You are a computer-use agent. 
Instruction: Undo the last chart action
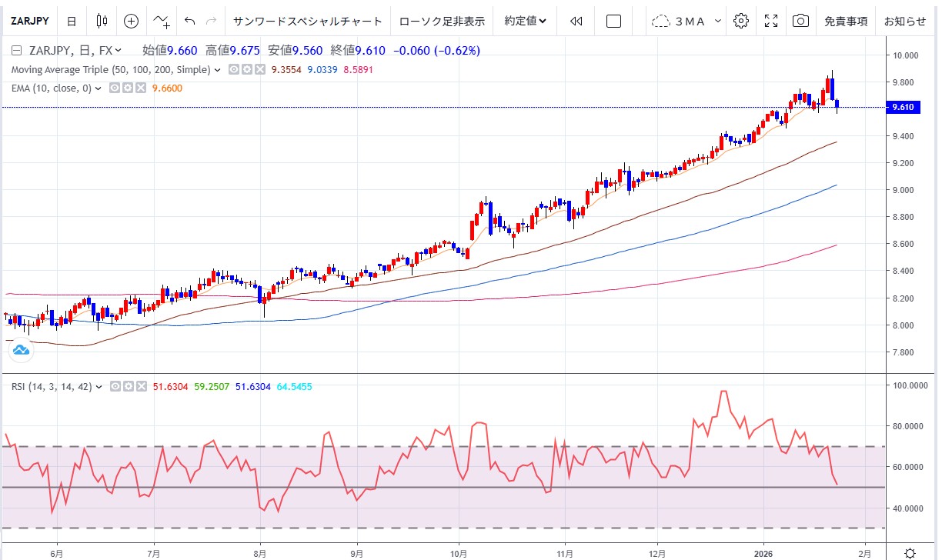click(190, 21)
